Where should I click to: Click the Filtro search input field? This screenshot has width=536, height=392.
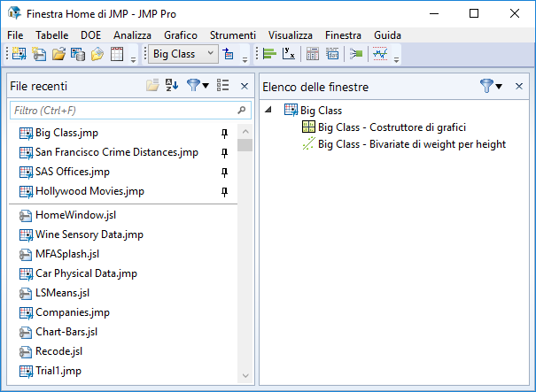pyautogui.click(x=122, y=111)
